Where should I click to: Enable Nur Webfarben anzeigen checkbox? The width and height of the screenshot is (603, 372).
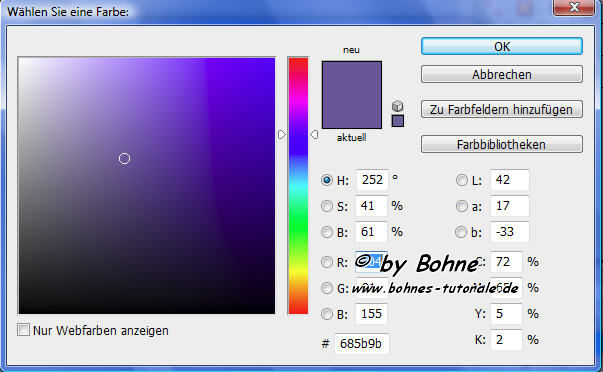pyautogui.click(x=23, y=330)
